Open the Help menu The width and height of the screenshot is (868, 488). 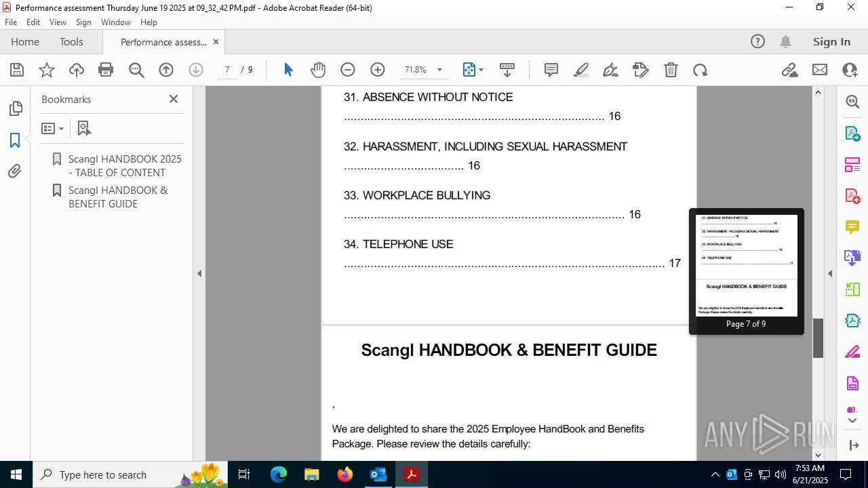[x=149, y=22]
